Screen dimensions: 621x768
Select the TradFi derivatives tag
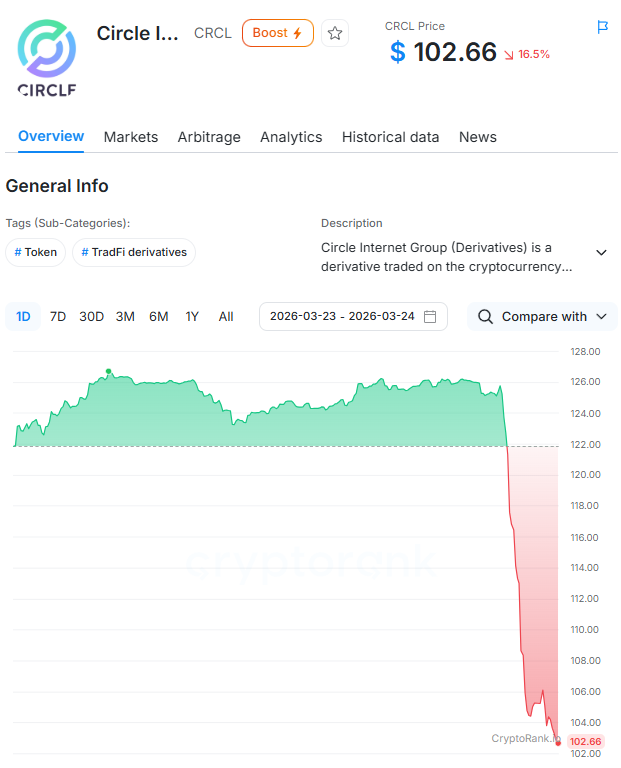(x=134, y=252)
